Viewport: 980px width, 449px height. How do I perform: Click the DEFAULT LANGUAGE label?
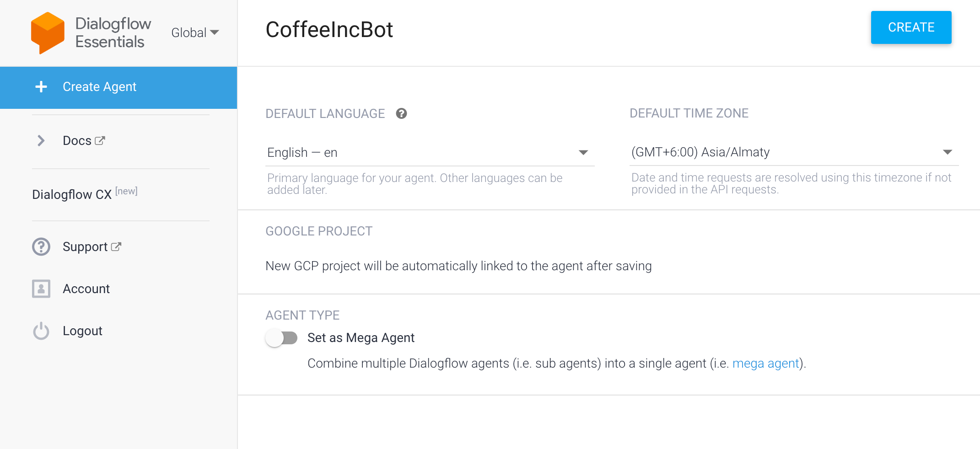325,114
